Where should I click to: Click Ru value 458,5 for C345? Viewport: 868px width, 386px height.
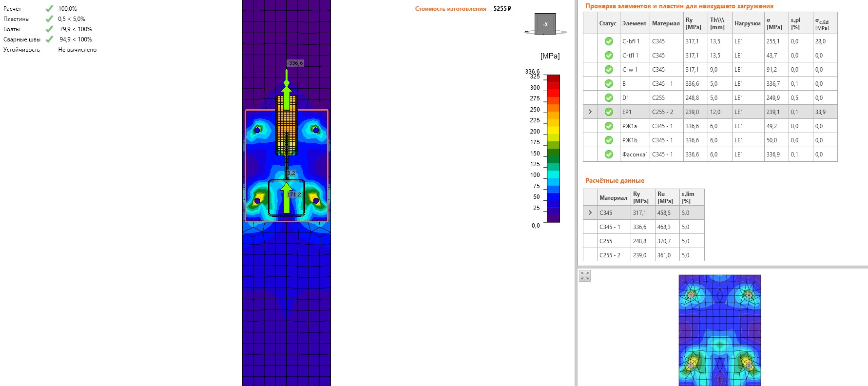[x=664, y=213]
